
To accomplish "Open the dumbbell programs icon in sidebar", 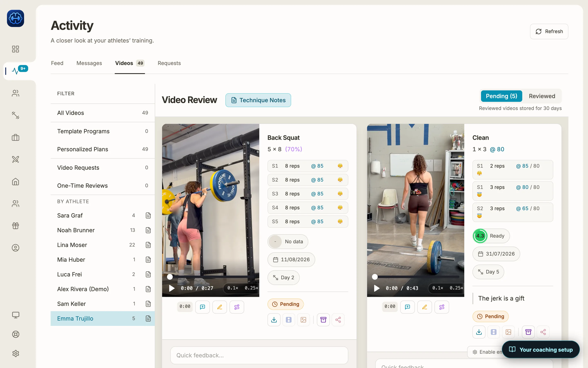I will tap(16, 115).
